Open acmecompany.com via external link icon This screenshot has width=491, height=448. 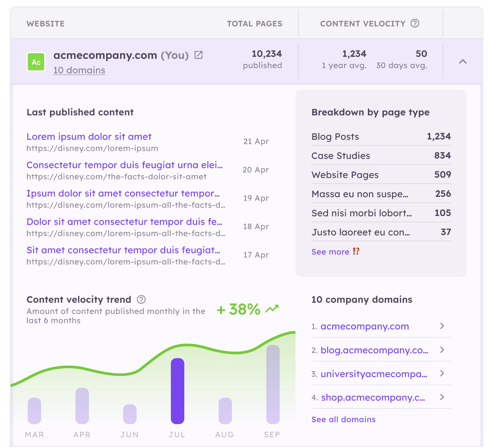199,55
